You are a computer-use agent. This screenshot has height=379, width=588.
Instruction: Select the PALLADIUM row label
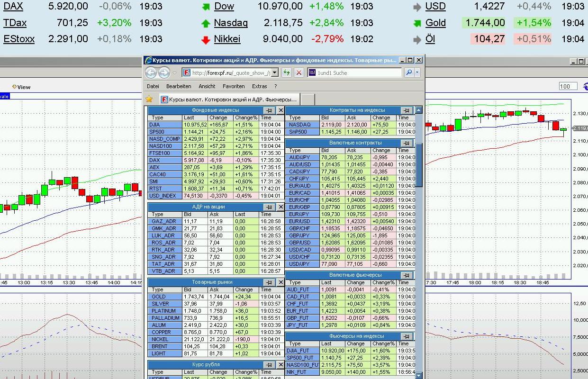[165, 318]
